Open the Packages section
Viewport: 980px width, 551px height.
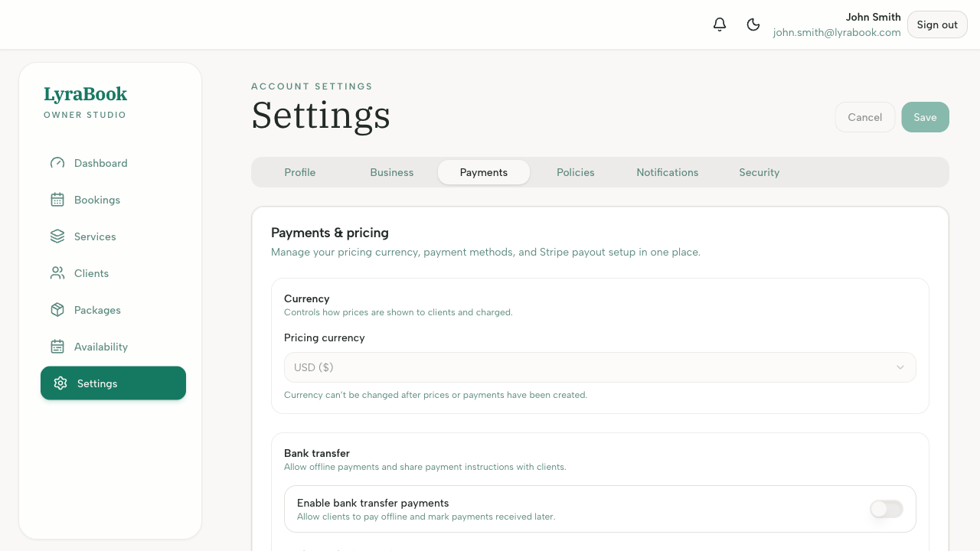pos(97,310)
